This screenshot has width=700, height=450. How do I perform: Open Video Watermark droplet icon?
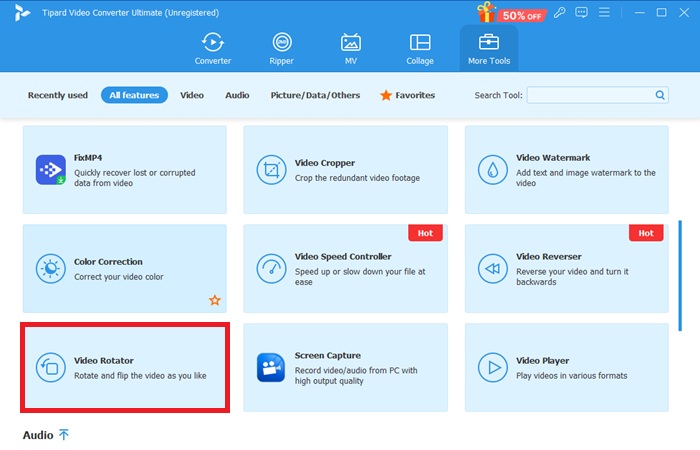[492, 170]
